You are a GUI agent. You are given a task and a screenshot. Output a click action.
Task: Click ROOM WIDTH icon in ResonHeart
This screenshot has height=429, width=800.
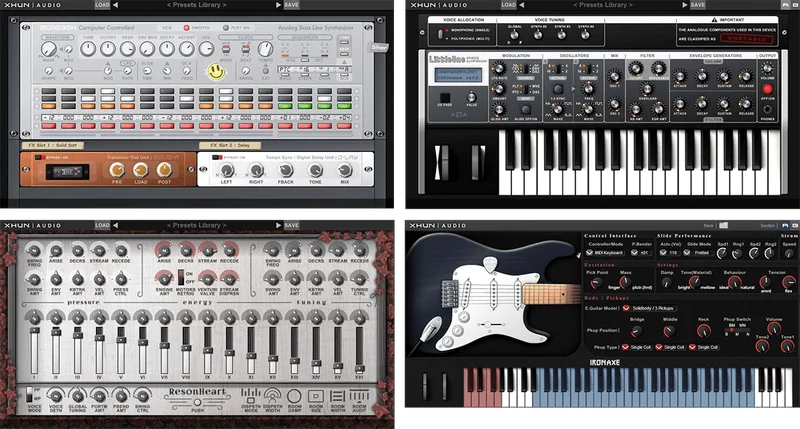coord(338,396)
